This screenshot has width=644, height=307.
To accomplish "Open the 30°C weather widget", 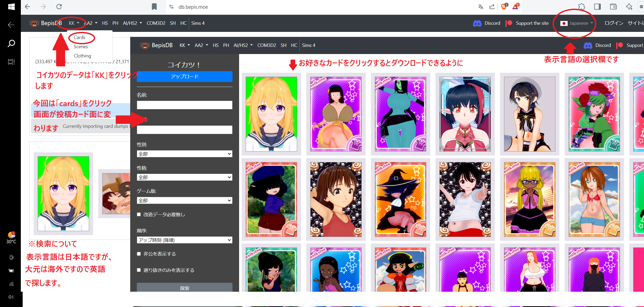I will click(x=11, y=238).
